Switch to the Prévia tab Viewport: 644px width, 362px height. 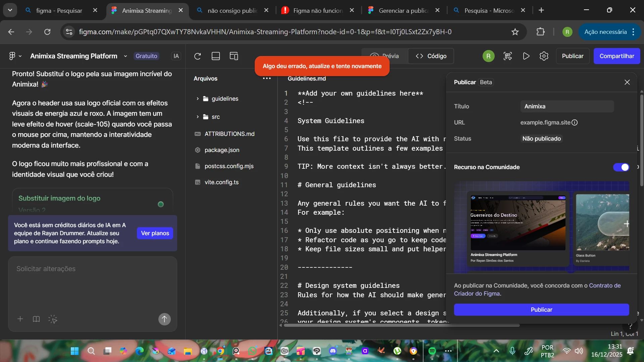tap(385, 56)
